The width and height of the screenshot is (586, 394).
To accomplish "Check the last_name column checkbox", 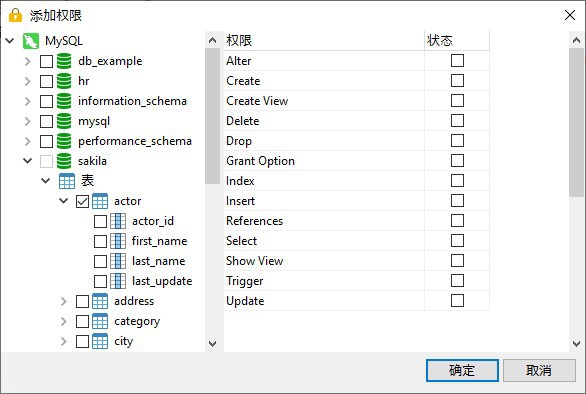I will (100, 261).
